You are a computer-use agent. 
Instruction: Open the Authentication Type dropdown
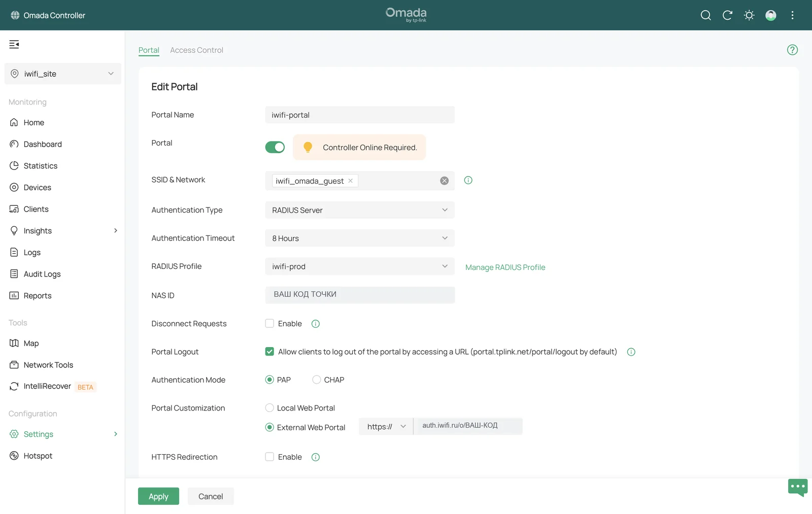(x=360, y=210)
